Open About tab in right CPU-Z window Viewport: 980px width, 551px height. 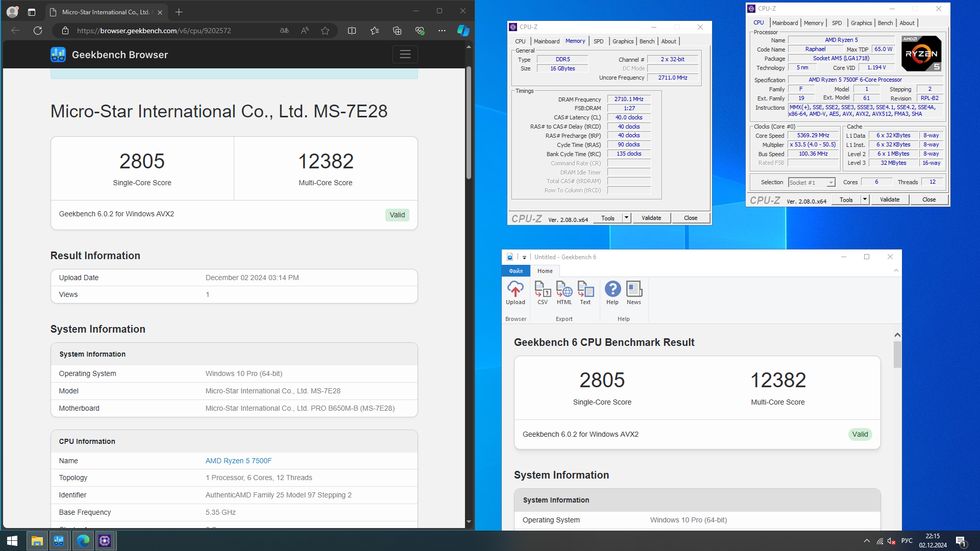tap(907, 23)
